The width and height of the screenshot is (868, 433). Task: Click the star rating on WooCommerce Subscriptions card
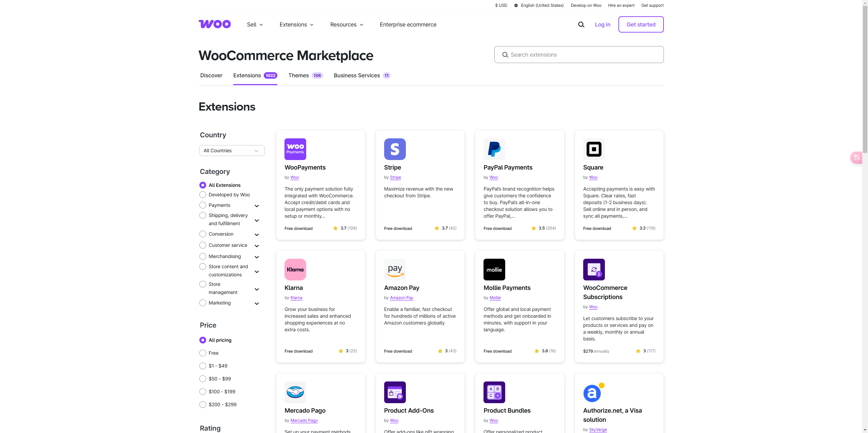(x=646, y=351)
